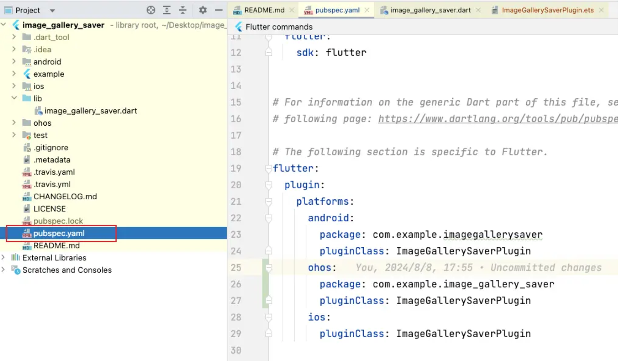Fold the ohos block at line 25
Viewport: 644px width, 361px height.
[269, 268]
